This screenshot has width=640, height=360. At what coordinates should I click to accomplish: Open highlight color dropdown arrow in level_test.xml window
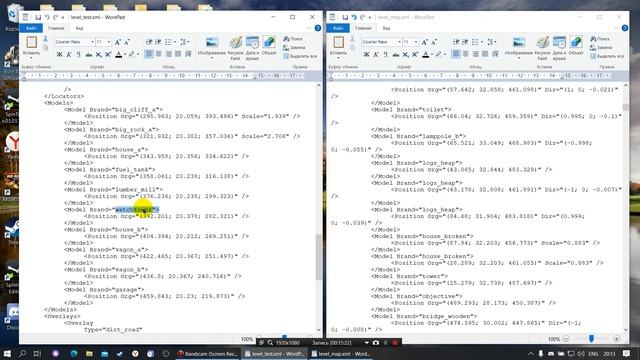pos(138,54)
